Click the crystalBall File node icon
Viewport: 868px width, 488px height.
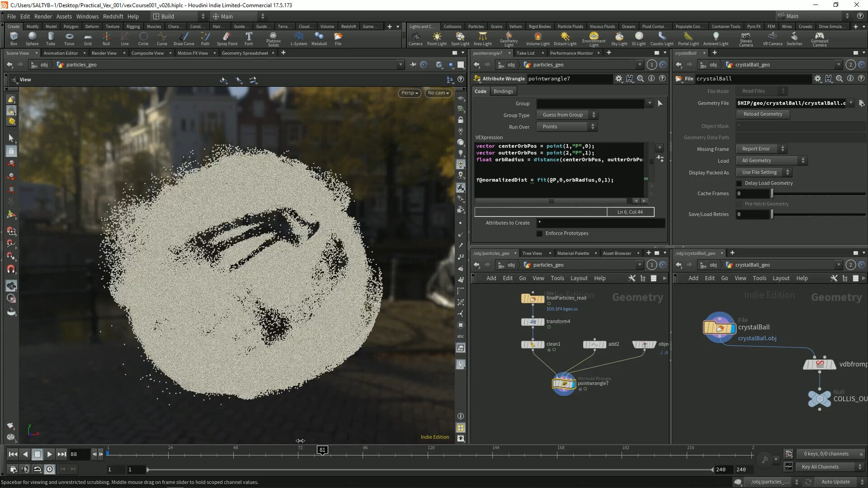click(x=719, y=328)
